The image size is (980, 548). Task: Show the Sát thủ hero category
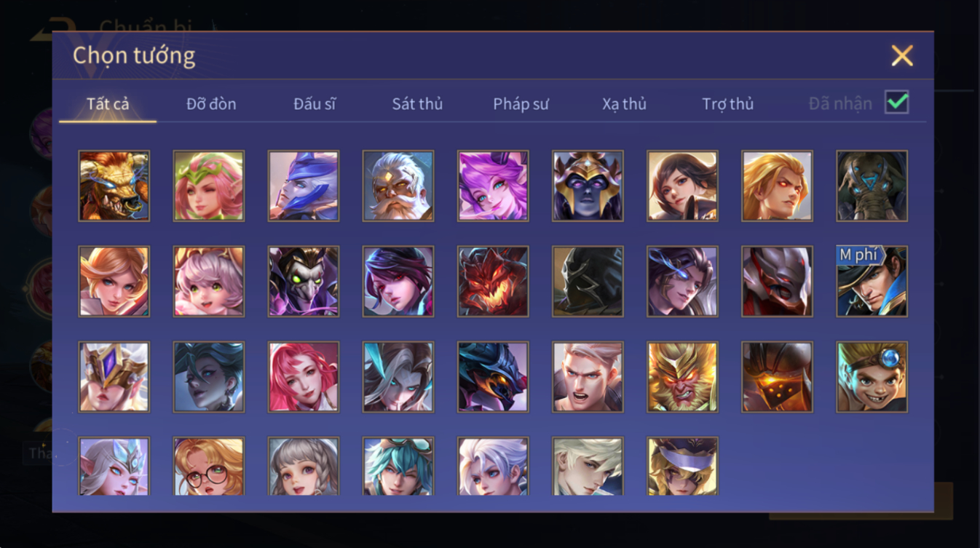pos(417,104)
